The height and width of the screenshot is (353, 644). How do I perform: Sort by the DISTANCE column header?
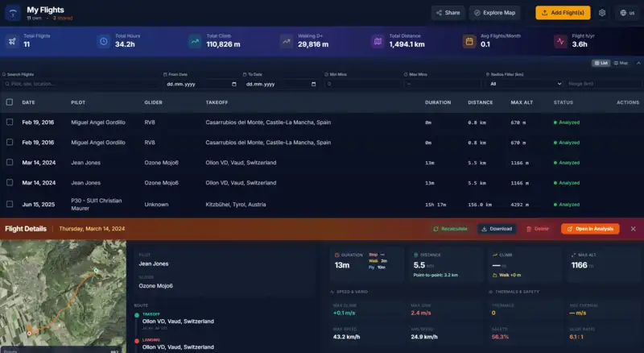click(480, 102)
